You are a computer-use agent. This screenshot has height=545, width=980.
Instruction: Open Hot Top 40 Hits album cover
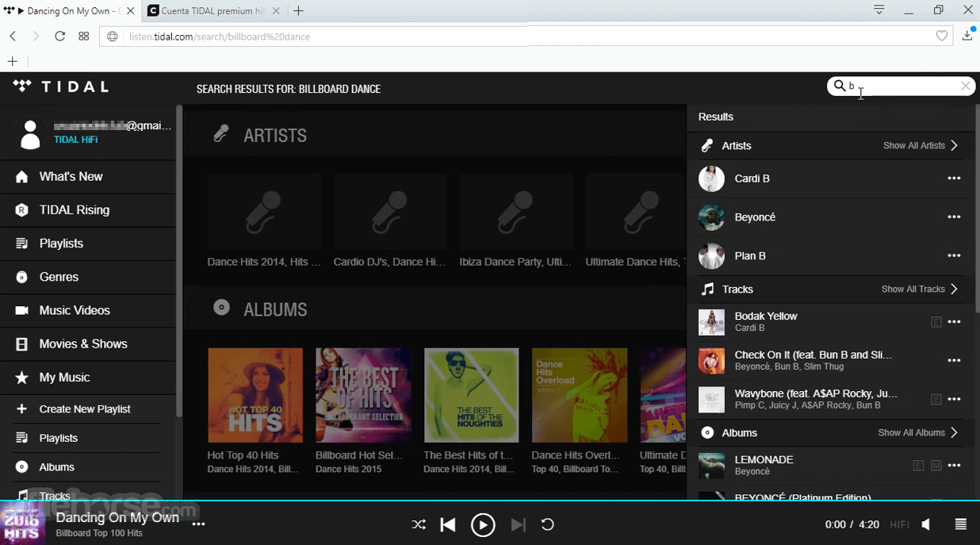[255, 395]
